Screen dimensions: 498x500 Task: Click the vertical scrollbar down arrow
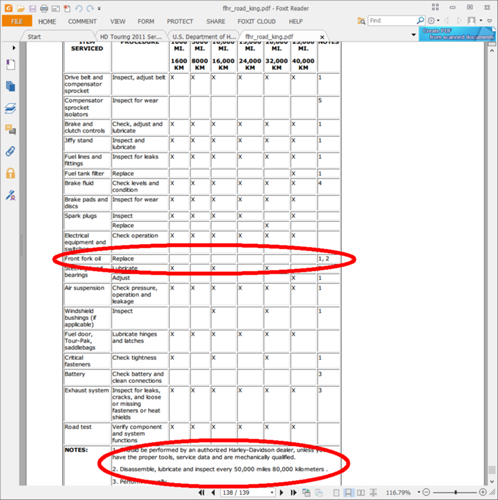click(x=492, y=482)
